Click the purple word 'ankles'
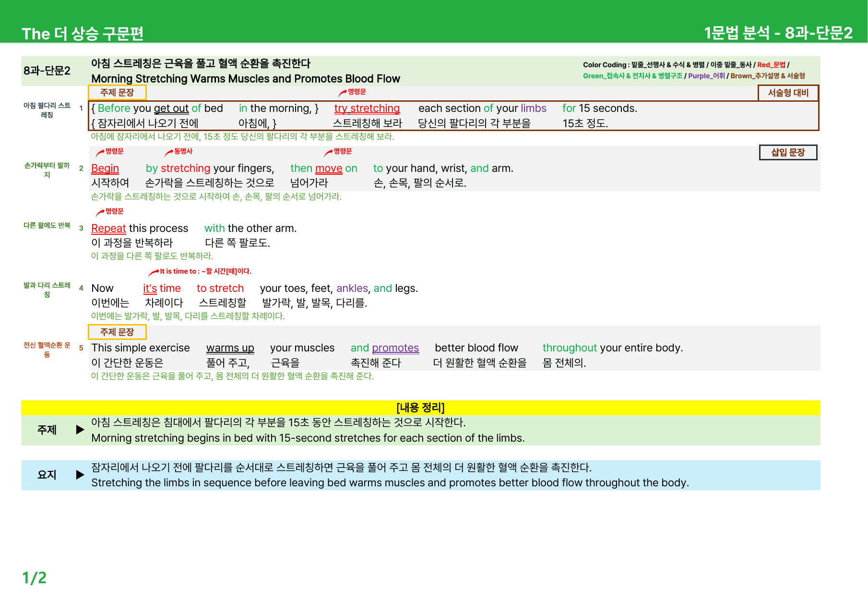Screen dimensions: 868x614 352,289
